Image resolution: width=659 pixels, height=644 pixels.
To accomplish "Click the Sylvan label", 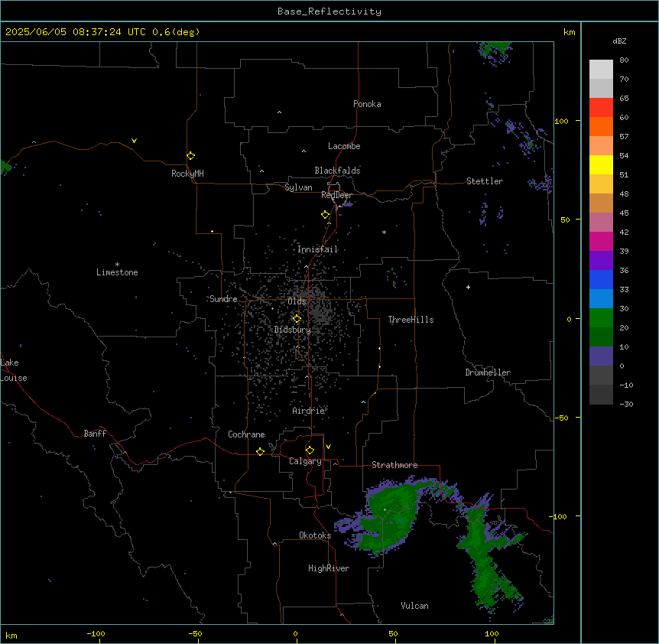I will click(298, 187).
